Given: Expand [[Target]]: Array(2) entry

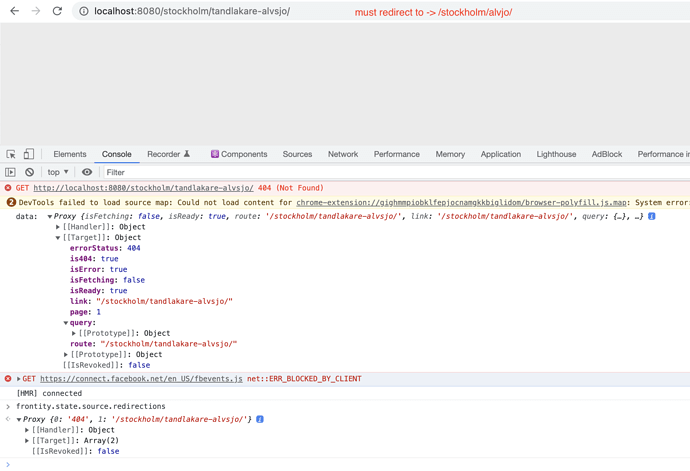Looking at the screenshot, I should [x=27, y=441].
